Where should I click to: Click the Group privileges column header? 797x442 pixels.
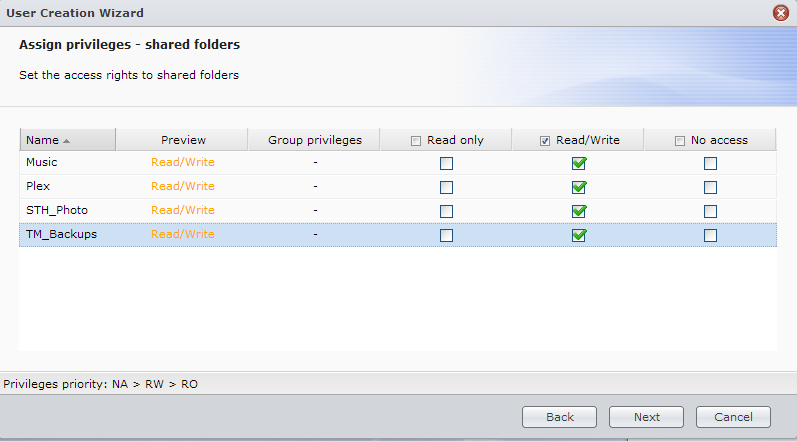coord(314,140)
